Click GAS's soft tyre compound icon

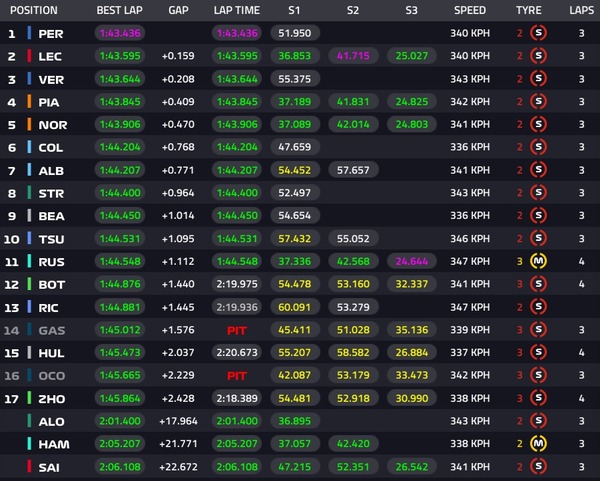pos(538,330)
